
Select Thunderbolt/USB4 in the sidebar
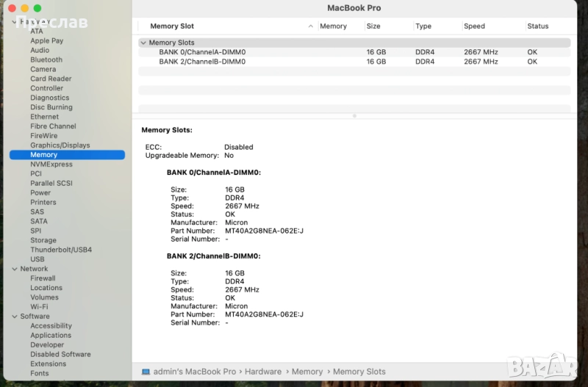[61, 250]
